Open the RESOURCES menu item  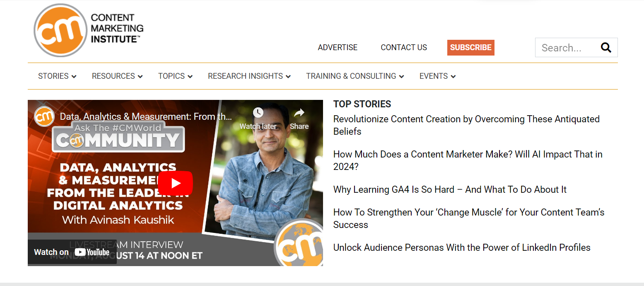(113, 76)
